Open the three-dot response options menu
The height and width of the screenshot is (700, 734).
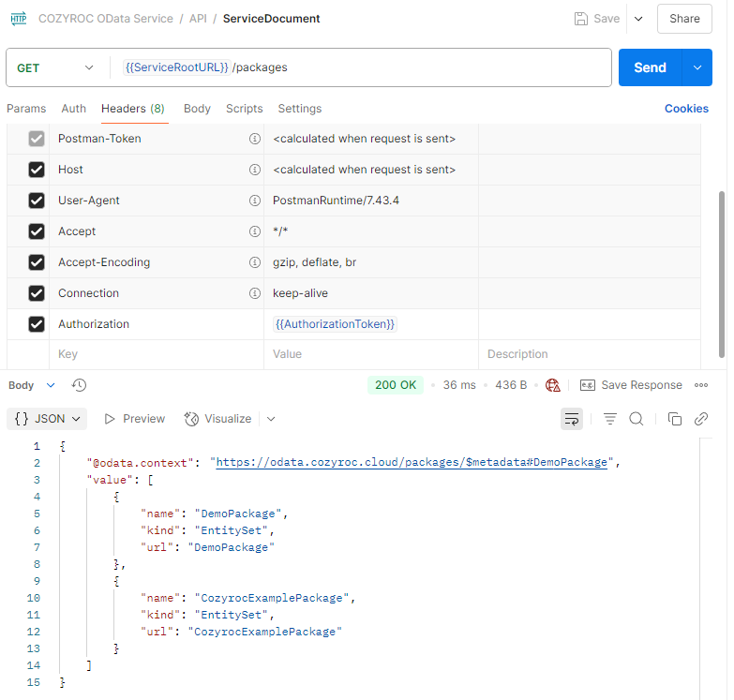(x=701, y=385)
